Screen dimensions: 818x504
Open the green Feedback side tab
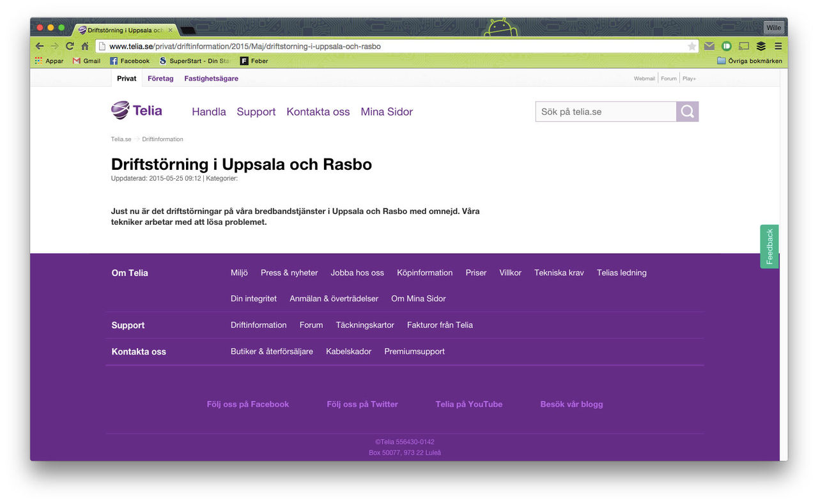click(x=769, y=247)
